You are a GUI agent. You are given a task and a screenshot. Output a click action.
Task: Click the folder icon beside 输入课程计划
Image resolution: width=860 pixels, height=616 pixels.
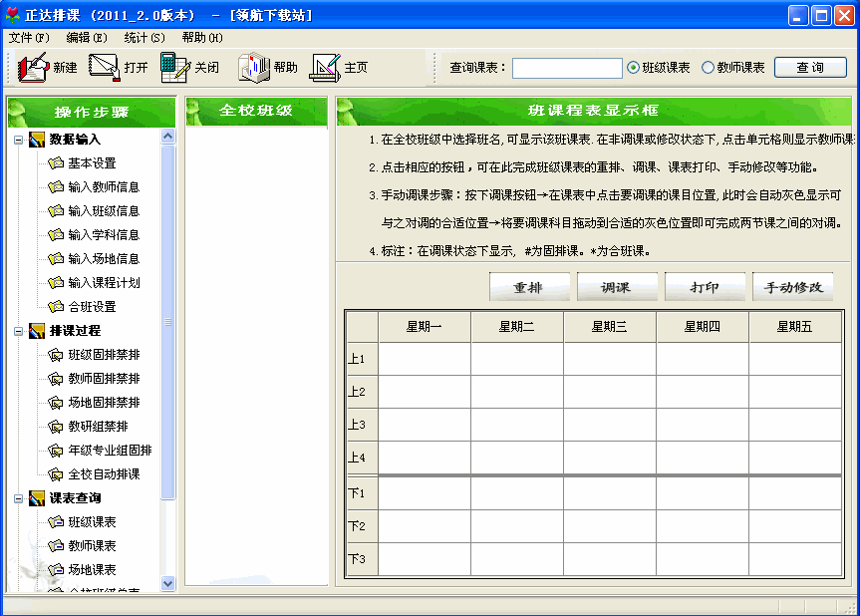coord(56,282)
